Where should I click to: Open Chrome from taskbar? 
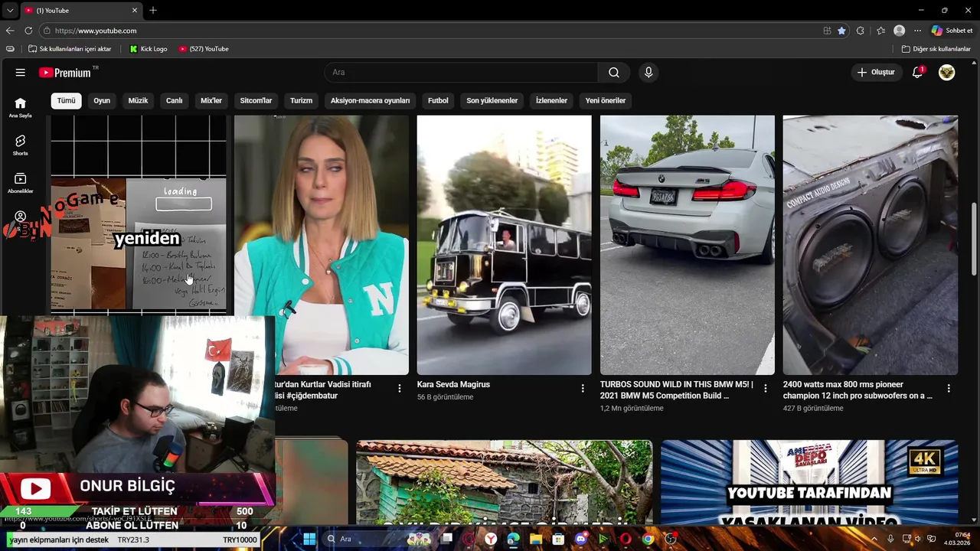[648, 539]
